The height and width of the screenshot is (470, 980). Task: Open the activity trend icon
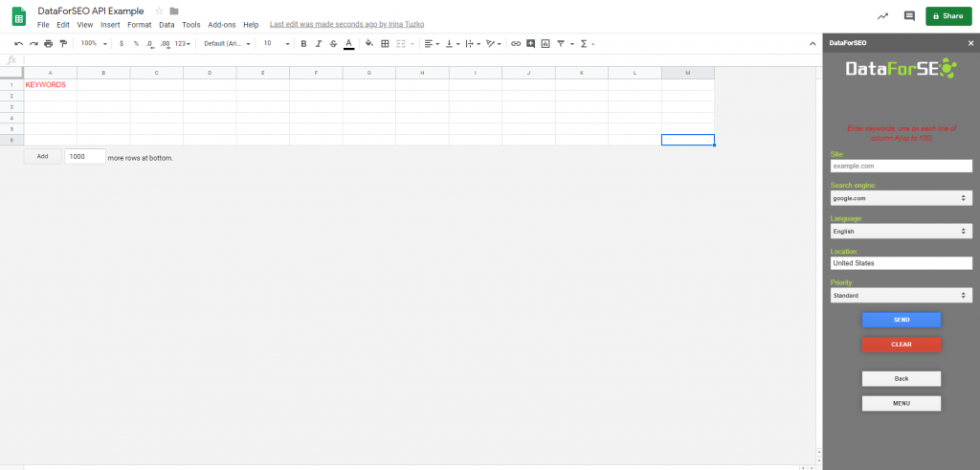[x=882, y=16]
